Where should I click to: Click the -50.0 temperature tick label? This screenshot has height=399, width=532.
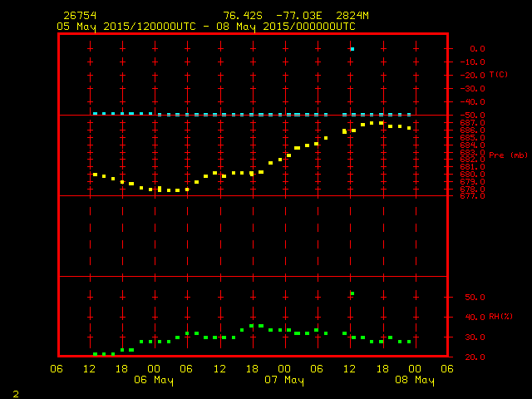[472, 116]
